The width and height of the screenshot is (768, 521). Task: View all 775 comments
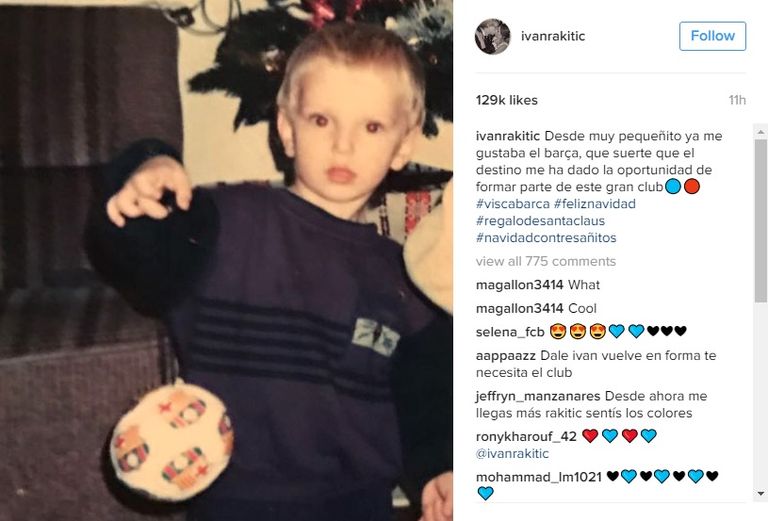point(546,261)
